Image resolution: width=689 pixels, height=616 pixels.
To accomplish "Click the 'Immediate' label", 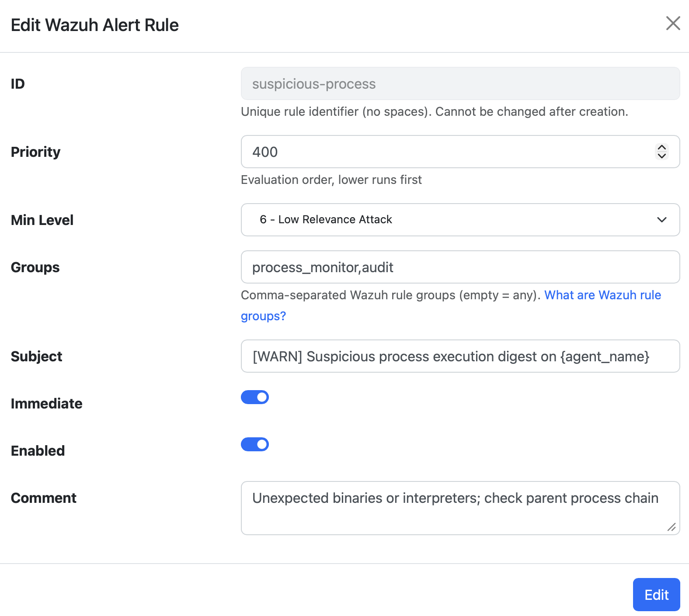I will click(x=47, y=404).
